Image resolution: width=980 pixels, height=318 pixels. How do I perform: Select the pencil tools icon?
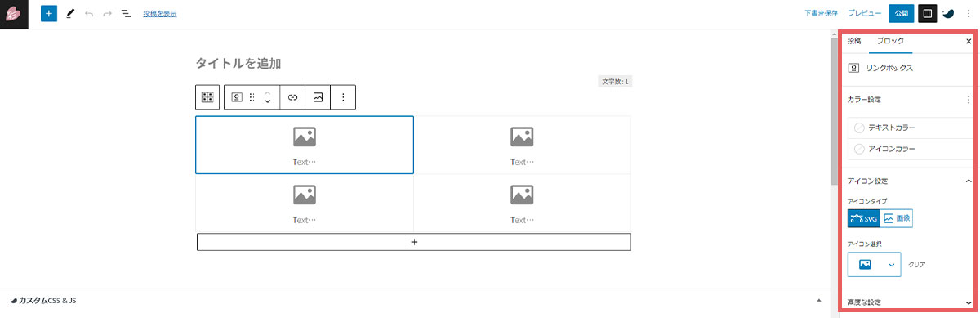70,14
